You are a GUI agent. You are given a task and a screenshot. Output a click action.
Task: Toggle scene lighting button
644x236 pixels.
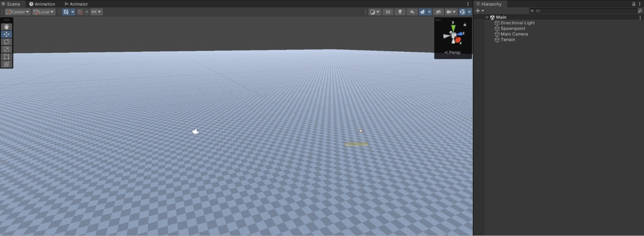pos(400,12)
